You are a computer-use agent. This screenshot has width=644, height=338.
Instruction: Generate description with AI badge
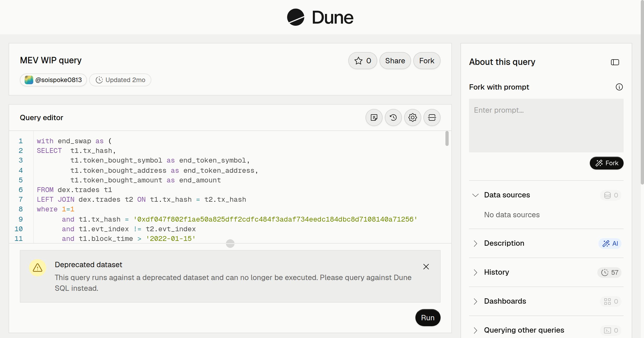pos(610,244)
